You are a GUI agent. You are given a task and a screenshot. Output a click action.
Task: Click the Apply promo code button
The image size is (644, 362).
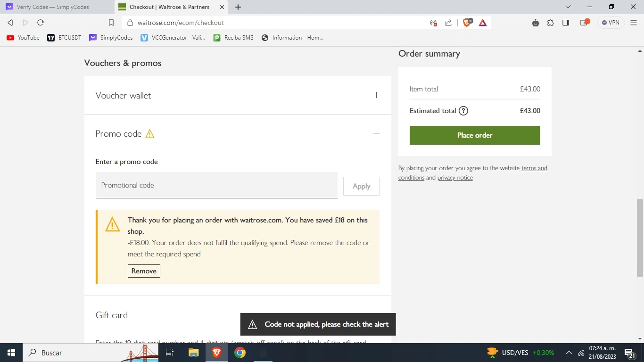point(361,186)
